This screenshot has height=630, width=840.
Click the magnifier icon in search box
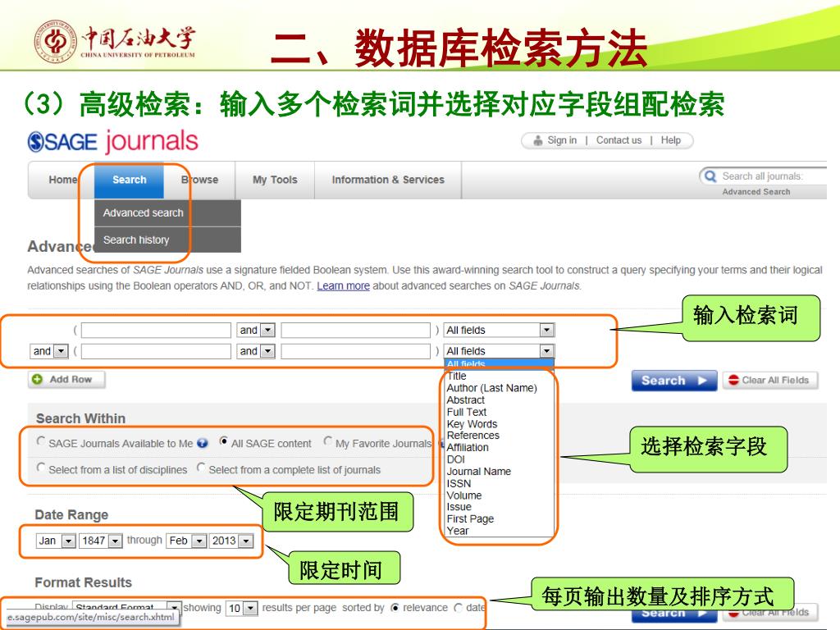710,176
